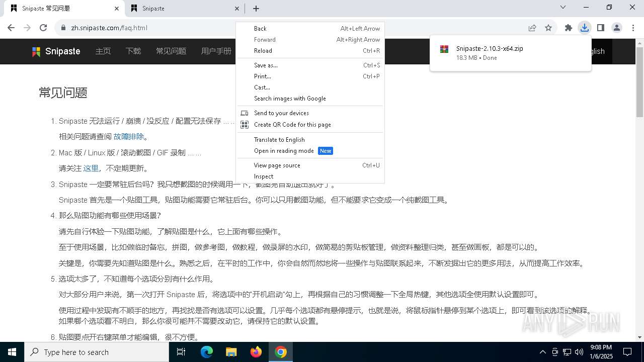
Task: Open 常见问题 in site navigation
Action: pyautogui.click(x=171, y=51)
